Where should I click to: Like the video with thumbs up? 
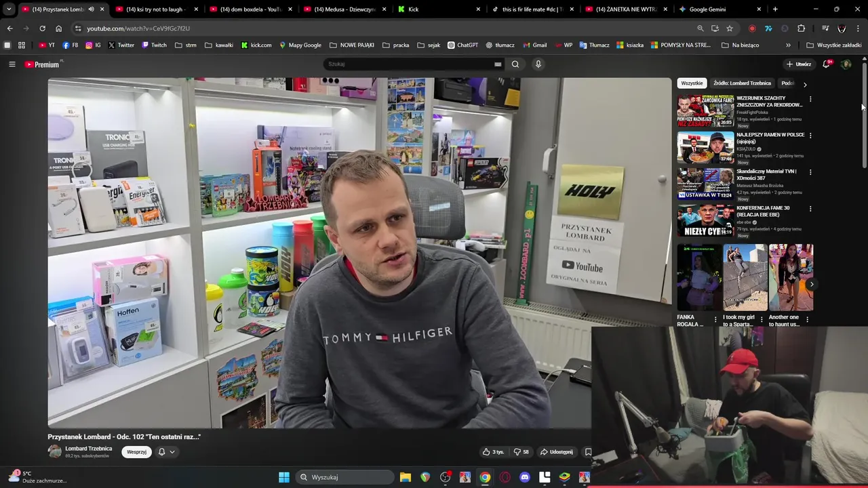(493, 452)
